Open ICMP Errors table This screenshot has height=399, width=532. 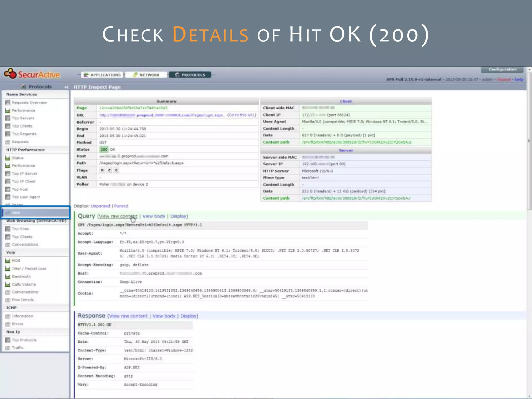click(17, 324)
